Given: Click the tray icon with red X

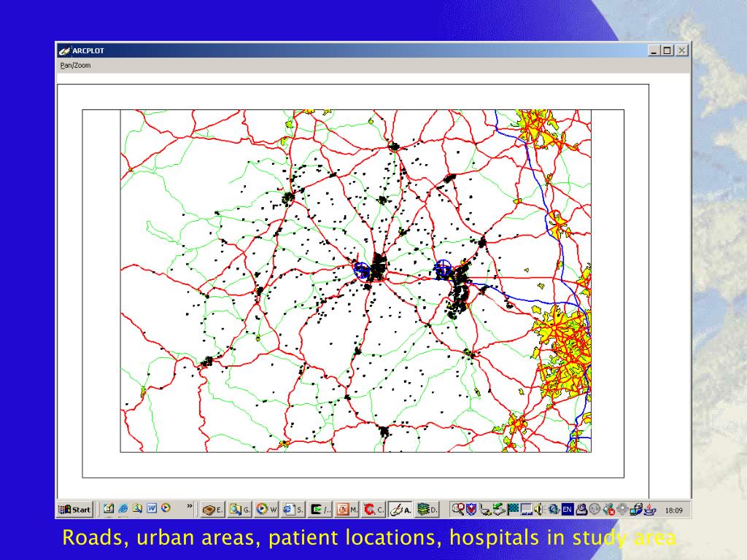Looking at the screenshot, I should tap(608, 510).
